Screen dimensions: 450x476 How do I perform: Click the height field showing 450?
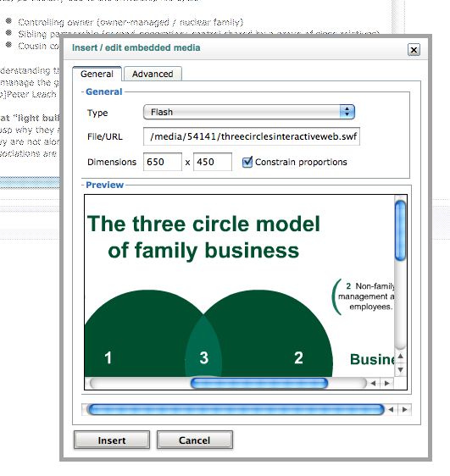pyautogui.click(x=213, y=162)
